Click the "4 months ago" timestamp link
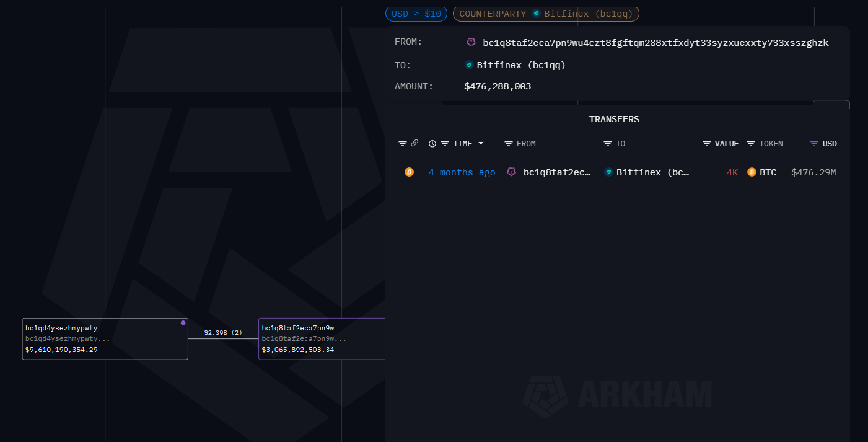Viewport: 868px width, 442px height. click(x=462, y=172)
